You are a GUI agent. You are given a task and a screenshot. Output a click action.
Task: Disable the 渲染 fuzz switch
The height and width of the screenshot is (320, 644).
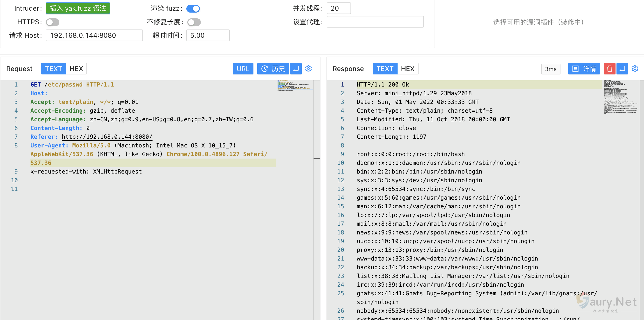pos(193,8)
